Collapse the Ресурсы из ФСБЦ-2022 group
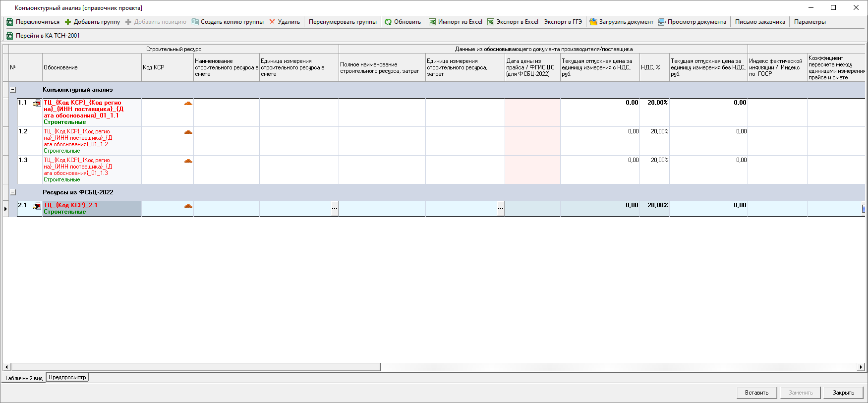The height and width of the screenshot is (403, 868). pos(13,192)
